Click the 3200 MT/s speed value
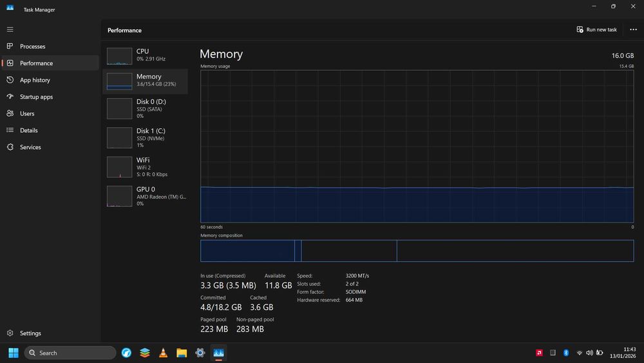The height and width of the screenshot is (363, 644). [357, 276]
